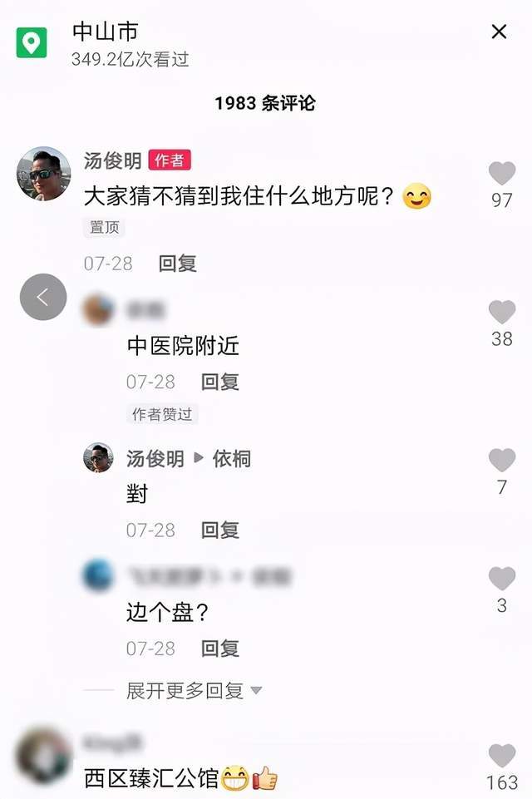
Task: Tap the green location pin icon
Action: click(x=32, y=42)
